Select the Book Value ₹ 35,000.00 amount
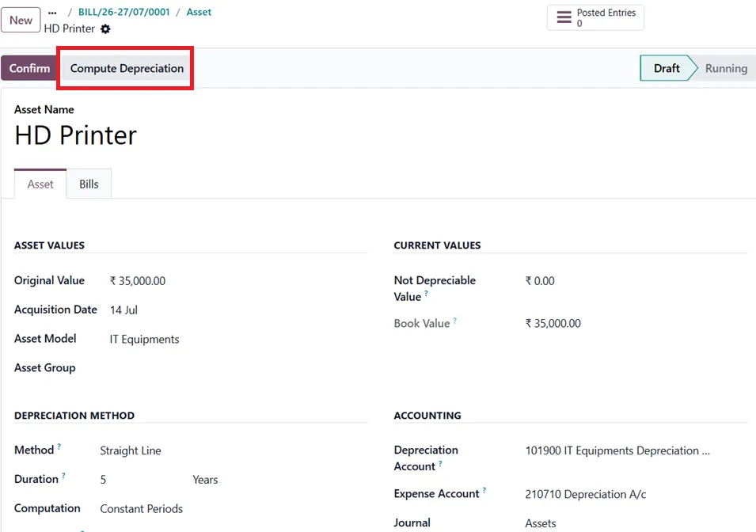 553,324
